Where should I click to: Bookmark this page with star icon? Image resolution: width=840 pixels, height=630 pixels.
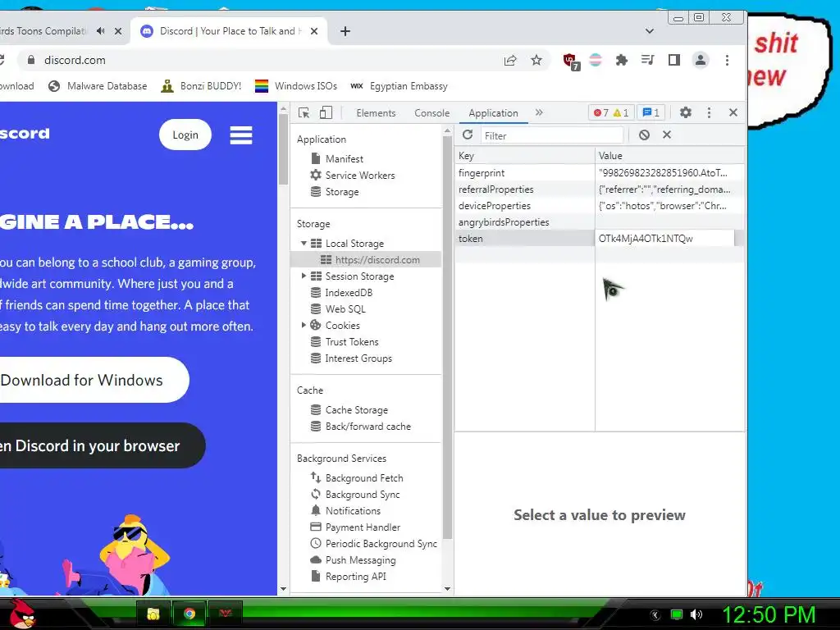click(536, 60)
